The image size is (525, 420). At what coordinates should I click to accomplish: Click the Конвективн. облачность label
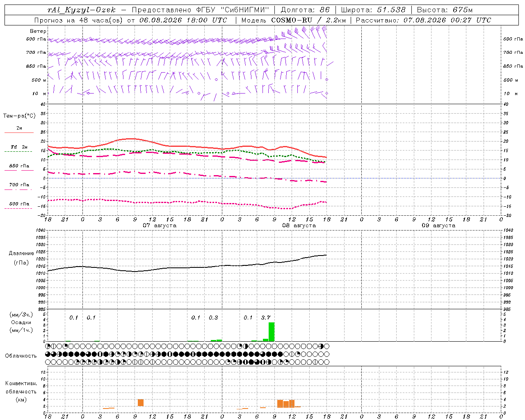(21, 391)
